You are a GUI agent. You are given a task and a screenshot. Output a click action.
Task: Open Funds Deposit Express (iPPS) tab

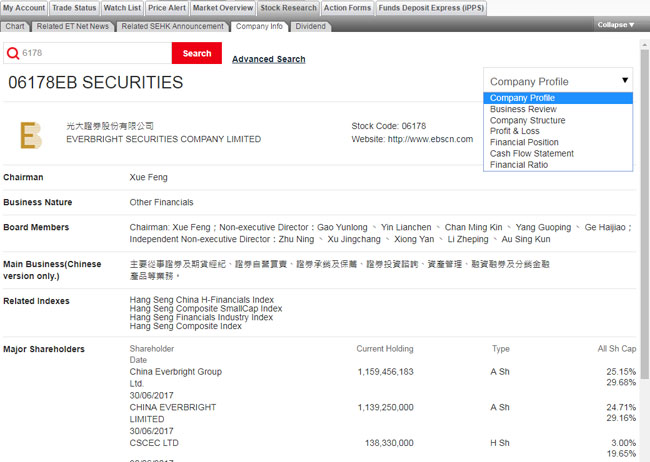point(431,8)
